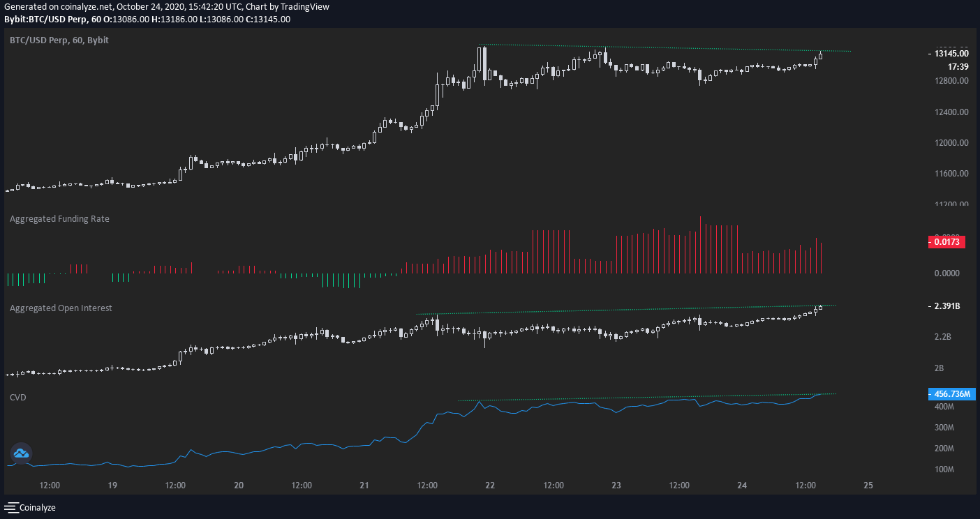Click the 2B open interest axis label
Screen dimensions: 980x519
point(939,368)
